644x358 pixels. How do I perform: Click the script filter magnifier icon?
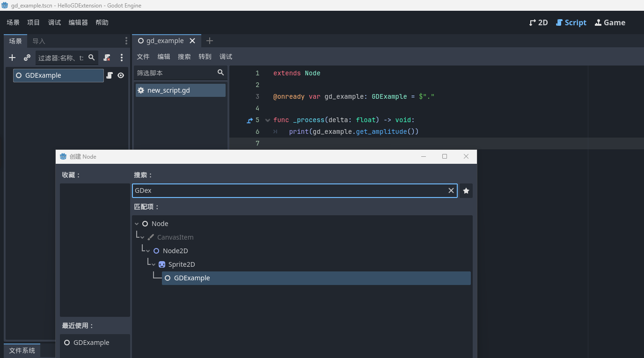(221, 73)
